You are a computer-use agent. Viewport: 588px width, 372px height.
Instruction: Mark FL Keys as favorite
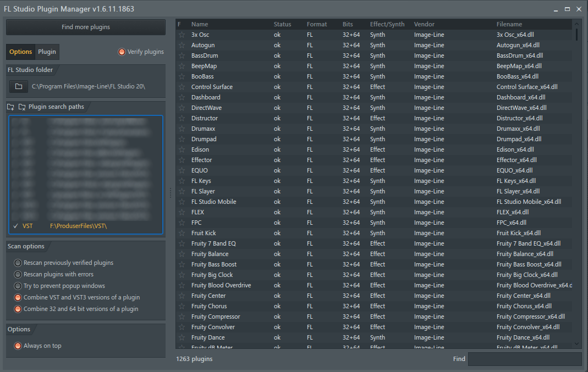pyautogui.click(x=182, y=181)
